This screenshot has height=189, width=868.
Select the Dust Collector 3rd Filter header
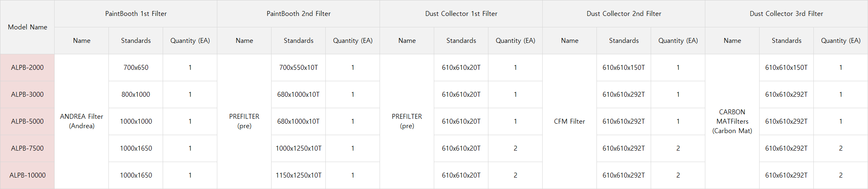coord(786,13)
